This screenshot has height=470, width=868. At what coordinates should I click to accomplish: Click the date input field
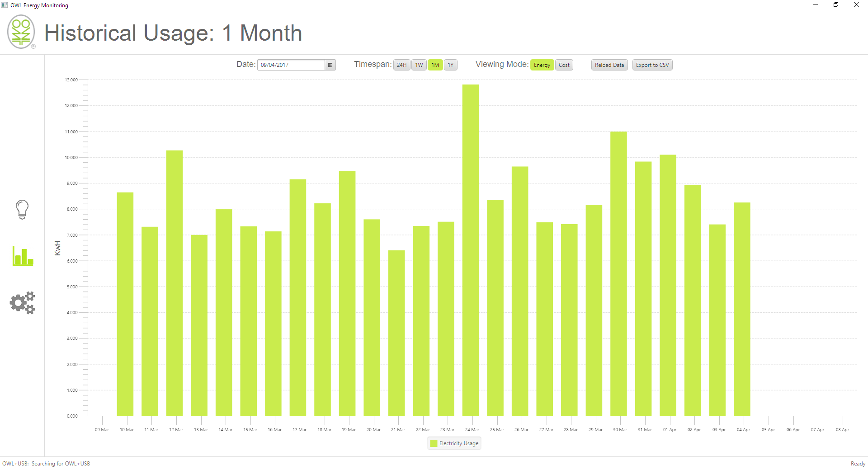(x=291, y=65)
